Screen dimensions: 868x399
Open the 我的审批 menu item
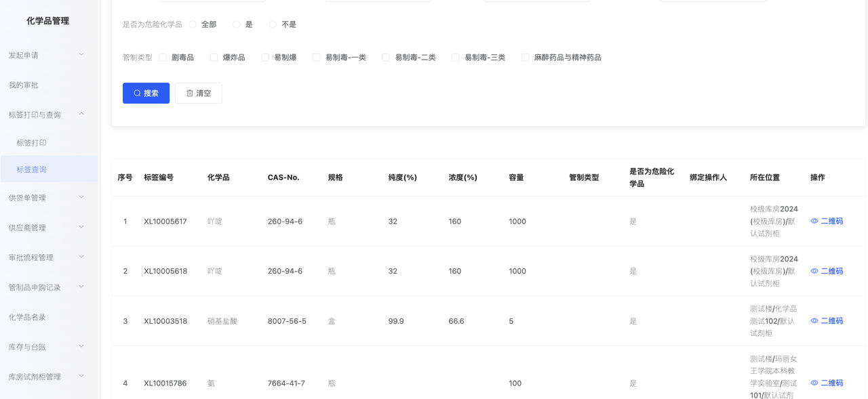24,85
